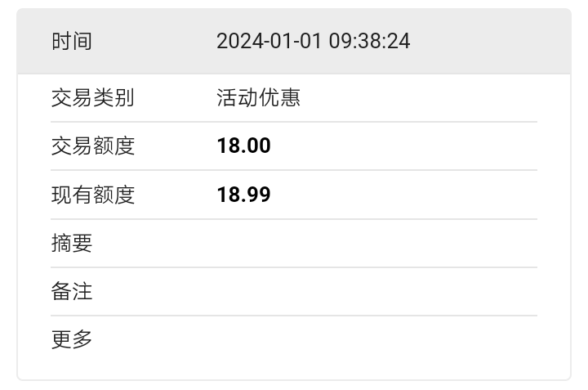Screen dimensions: 588x390
Task: Click the empty value field beside 摘要
Action: tap(376, 243)
